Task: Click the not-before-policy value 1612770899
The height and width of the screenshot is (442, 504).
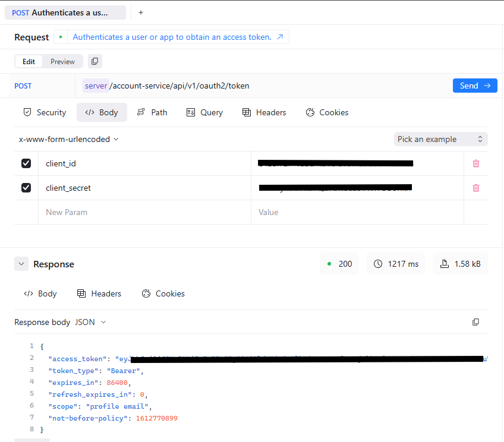Action: point(156,418)
